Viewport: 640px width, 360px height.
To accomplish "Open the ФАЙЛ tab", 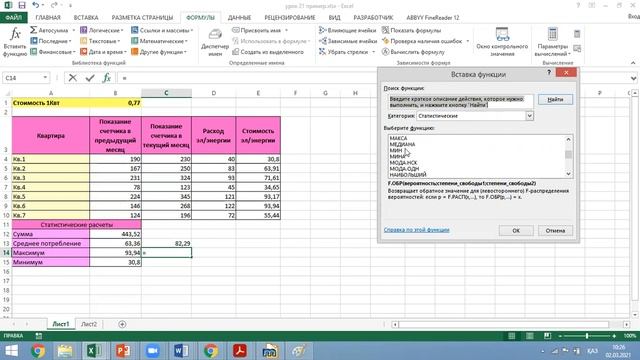I will [13, 18].
